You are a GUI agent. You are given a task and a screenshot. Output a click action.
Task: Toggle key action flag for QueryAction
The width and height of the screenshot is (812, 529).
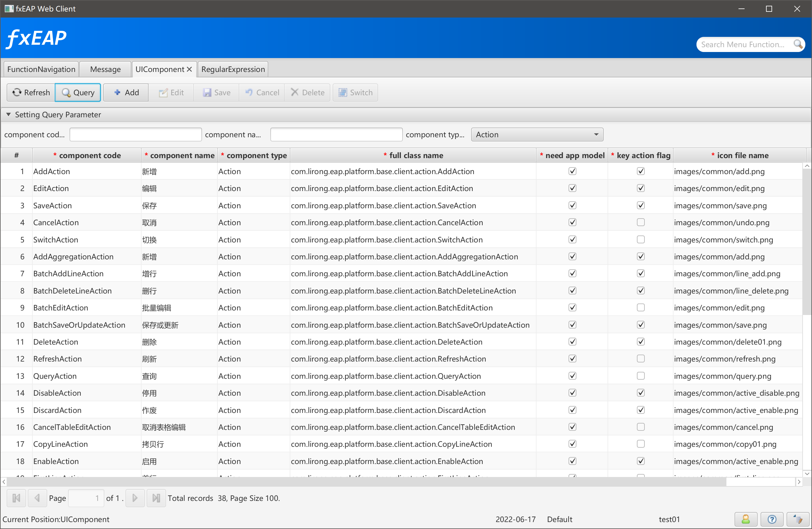click(x=641, y=376)
